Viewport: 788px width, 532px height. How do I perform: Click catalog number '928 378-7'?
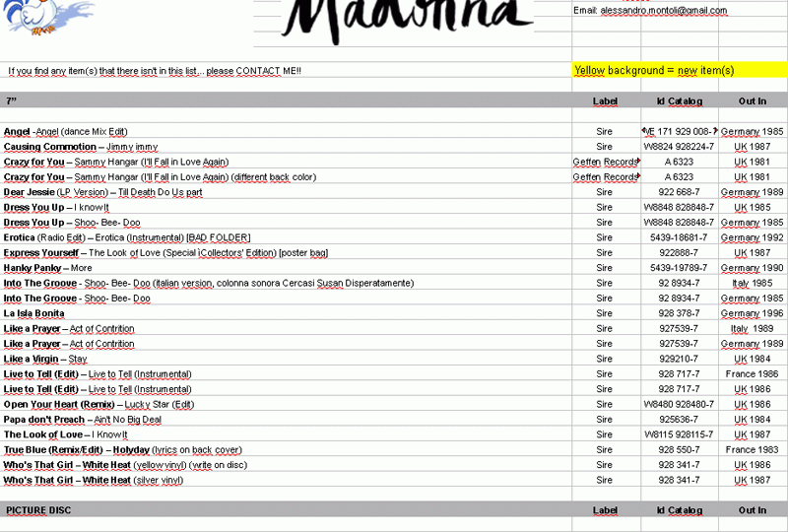click(679, 313)
